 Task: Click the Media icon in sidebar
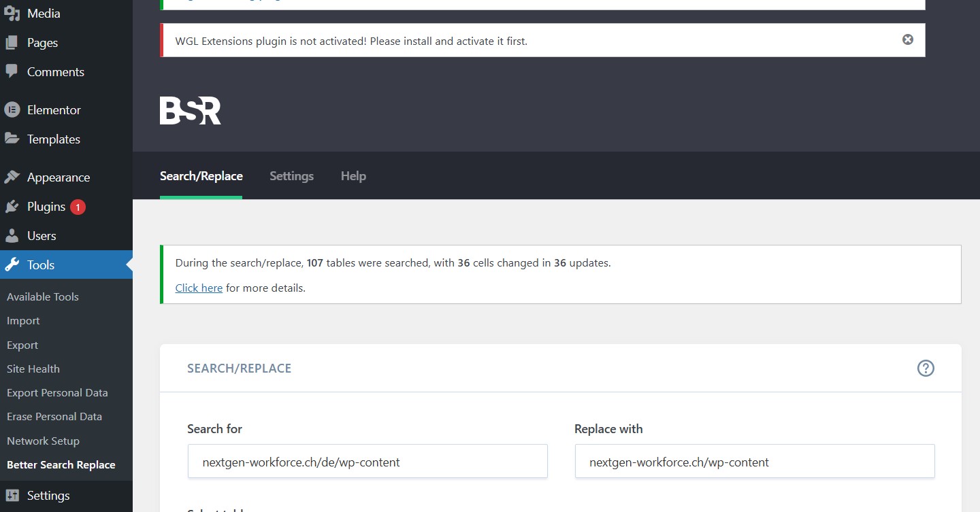coord(12,14)
